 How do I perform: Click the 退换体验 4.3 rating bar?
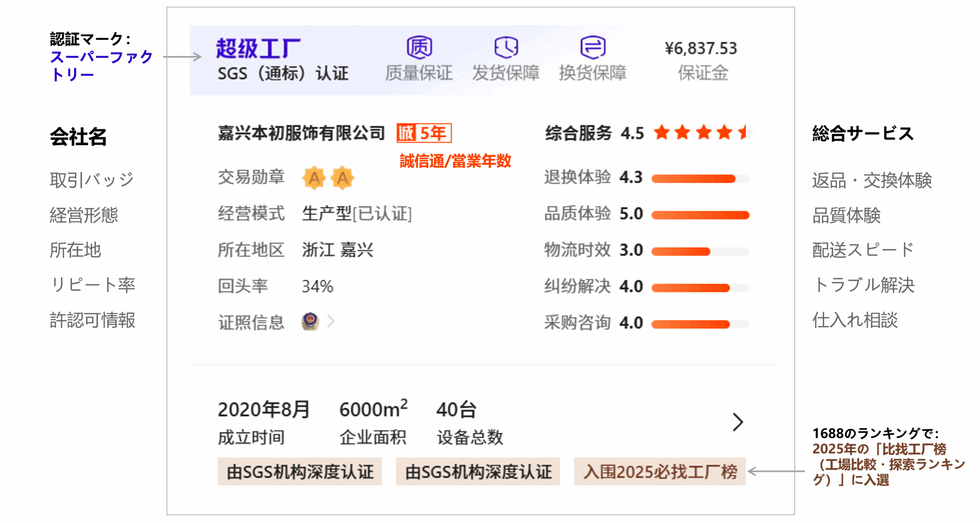(700, 179)
